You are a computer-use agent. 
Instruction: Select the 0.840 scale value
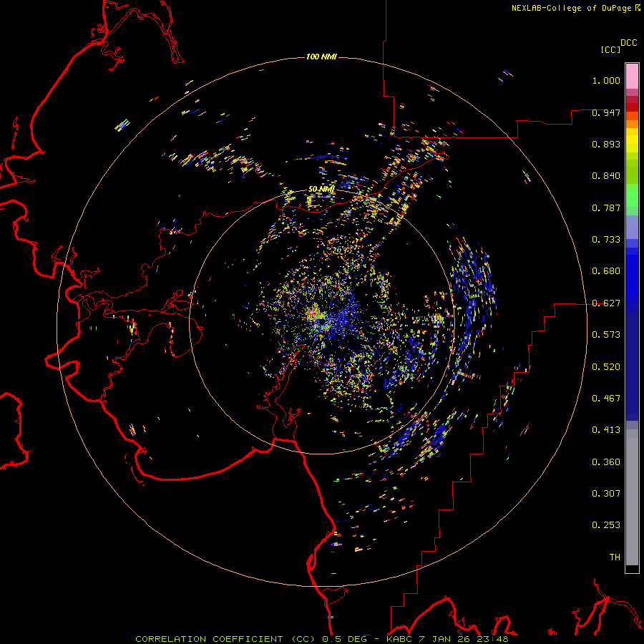click(x=606, y=176)
